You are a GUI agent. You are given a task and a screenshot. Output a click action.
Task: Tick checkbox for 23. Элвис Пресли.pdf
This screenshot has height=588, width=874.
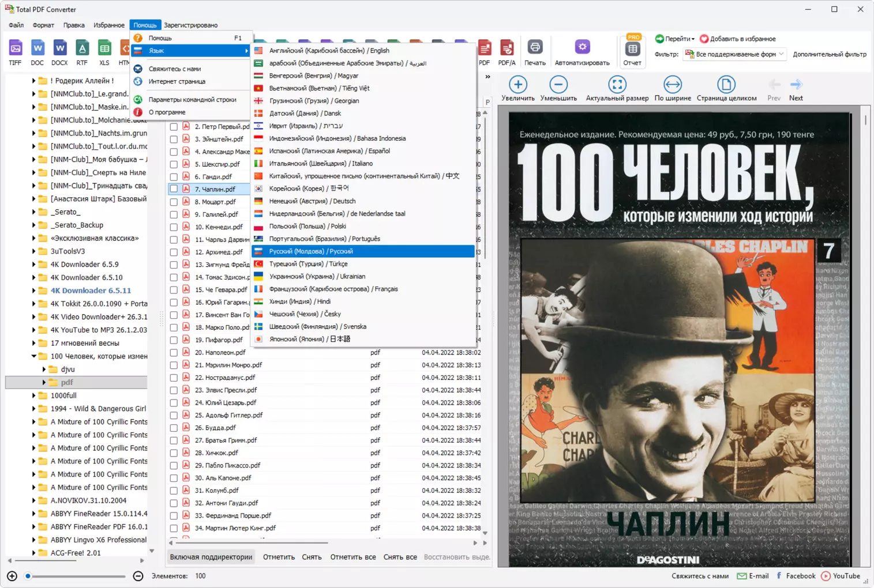pyautogui.click(x=174, y=390)
